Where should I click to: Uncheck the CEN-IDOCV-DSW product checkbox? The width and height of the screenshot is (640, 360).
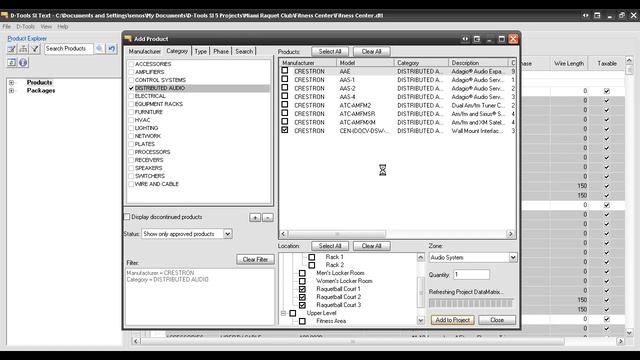click(x=285, y=130)
